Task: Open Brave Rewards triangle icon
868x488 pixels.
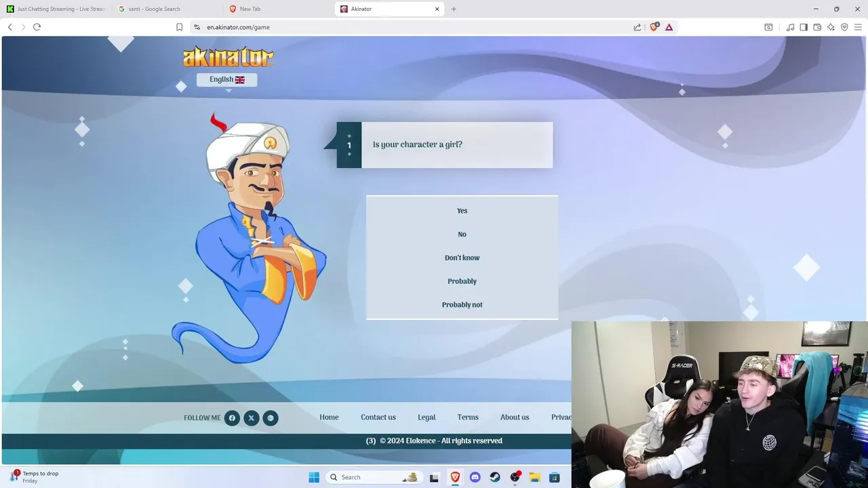Action: tap(669, 27)
